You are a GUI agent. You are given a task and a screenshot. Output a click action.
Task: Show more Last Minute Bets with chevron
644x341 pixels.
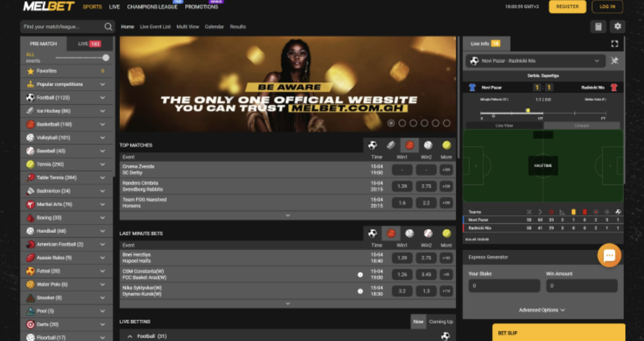(288, 304)
